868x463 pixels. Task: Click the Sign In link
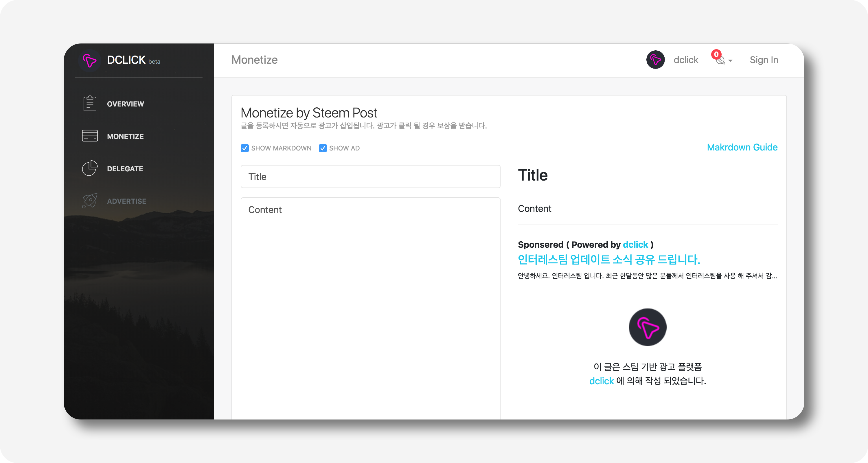(764, 60)
